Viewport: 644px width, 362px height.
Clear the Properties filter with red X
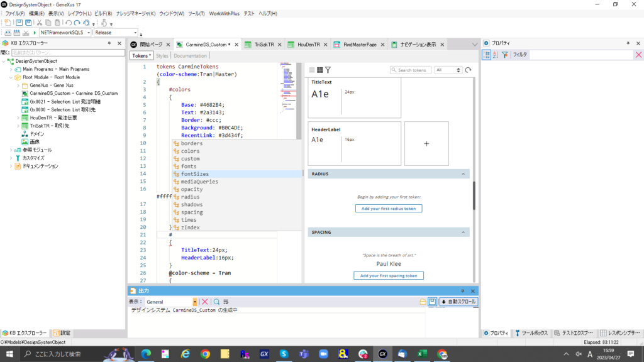pyautogui.click(x=639, y=55)
